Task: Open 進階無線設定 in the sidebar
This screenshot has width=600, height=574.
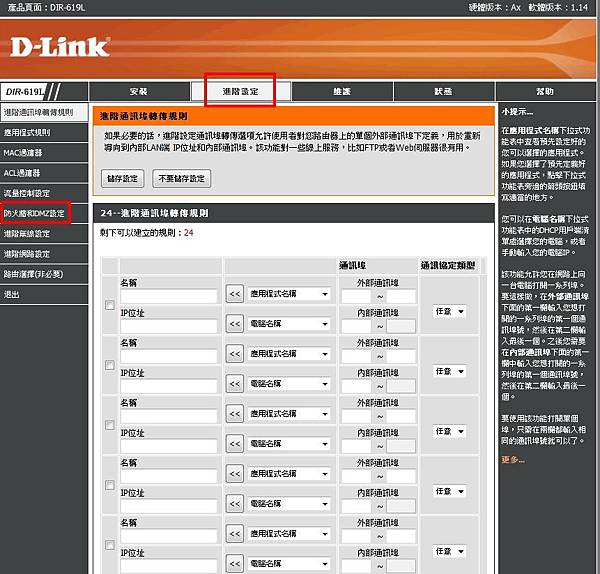Action: [44, 234]
